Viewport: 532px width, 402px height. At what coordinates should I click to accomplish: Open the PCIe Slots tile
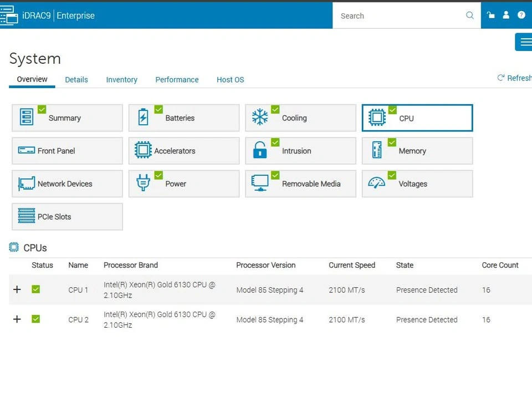66,217
